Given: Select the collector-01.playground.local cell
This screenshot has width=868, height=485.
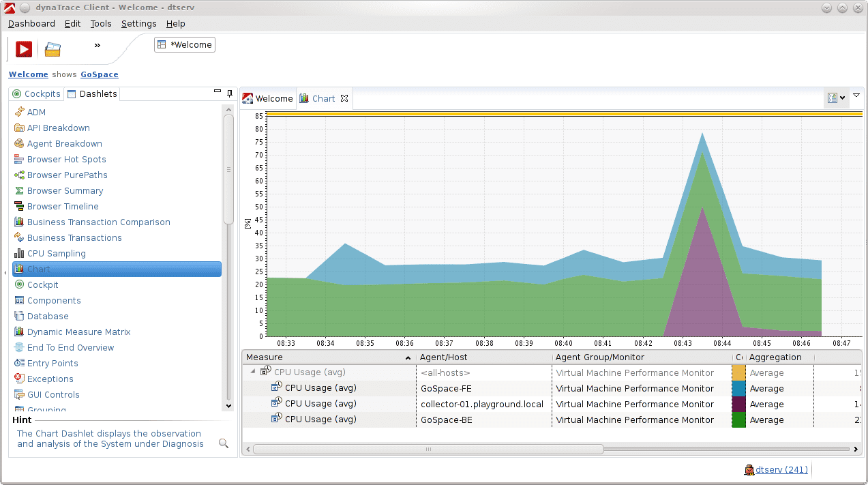Looking at the screenshot, I should (483, 404).
